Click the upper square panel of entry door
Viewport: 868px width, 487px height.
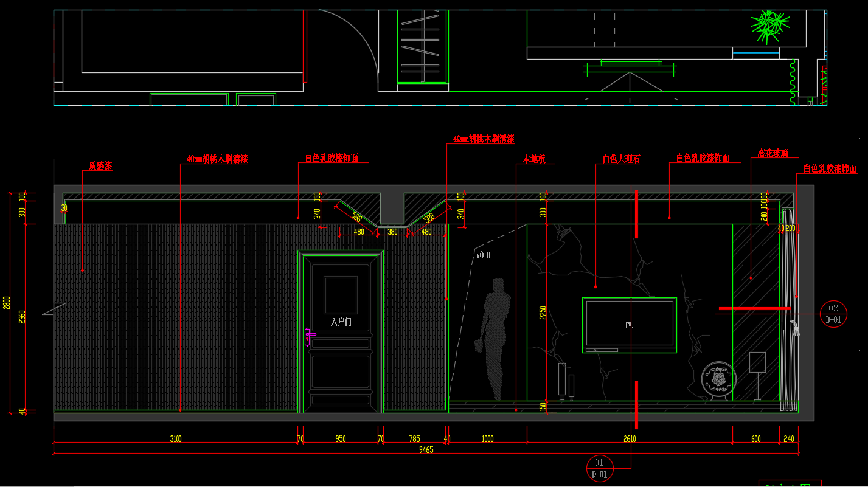pos(341,295)
